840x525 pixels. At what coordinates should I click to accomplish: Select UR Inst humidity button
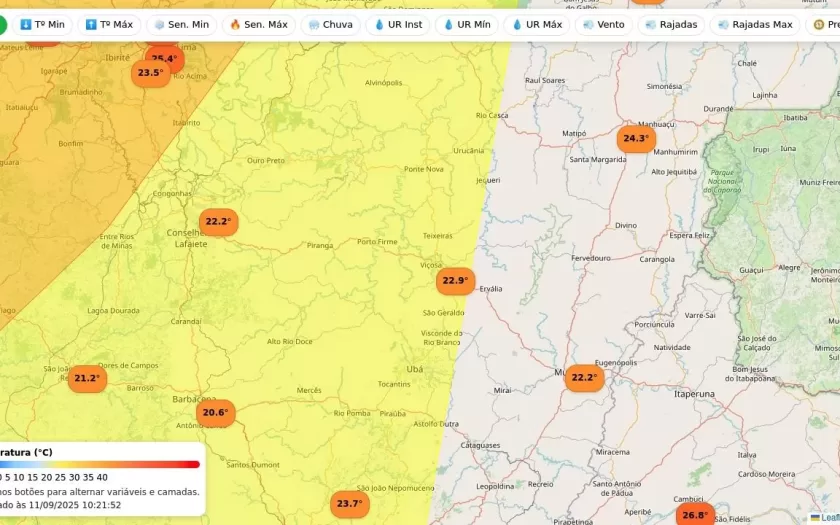click(398, 25)
